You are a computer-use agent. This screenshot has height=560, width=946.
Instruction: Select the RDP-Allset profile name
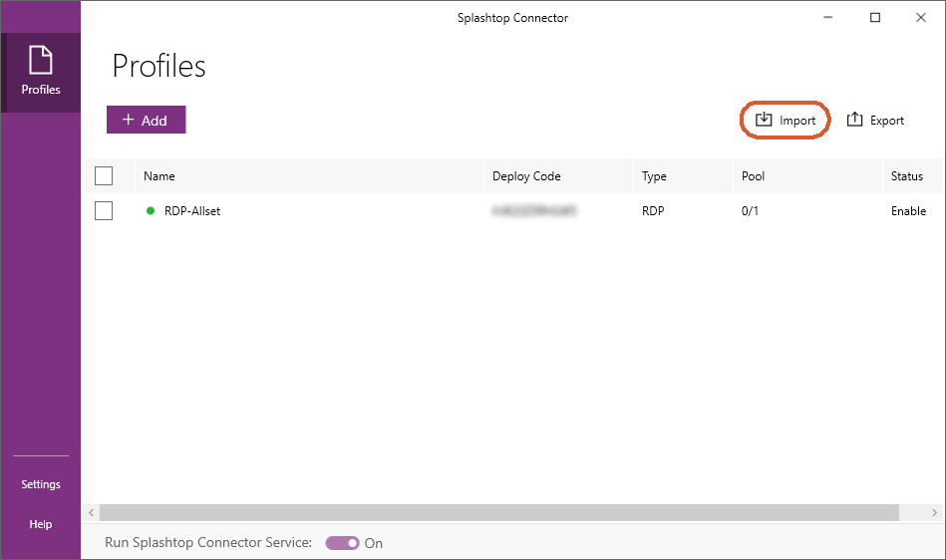point(192,211)
